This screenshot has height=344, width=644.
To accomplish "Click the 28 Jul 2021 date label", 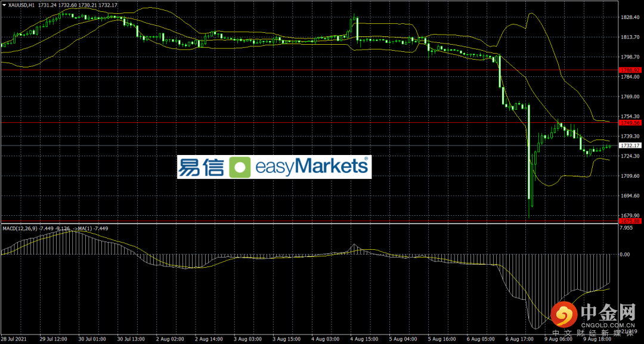I will [14, 340].
